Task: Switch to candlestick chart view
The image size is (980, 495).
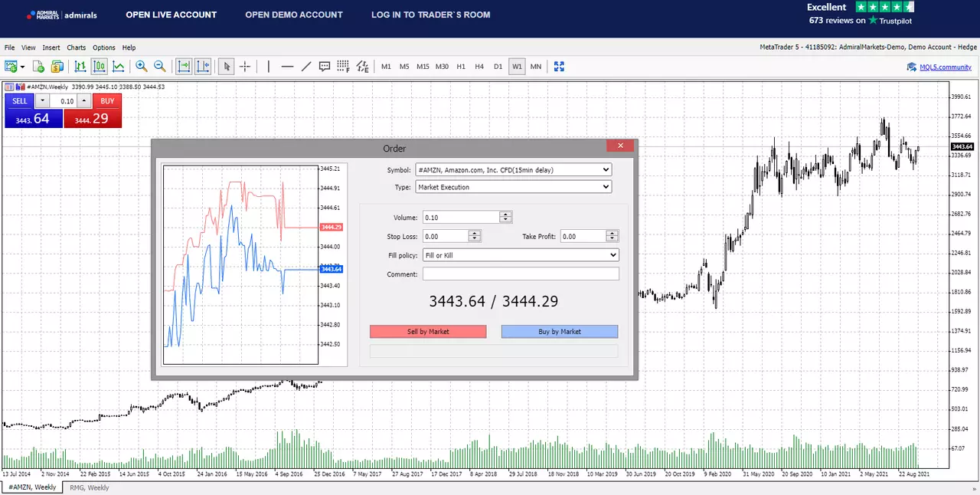Action: coord(99,67)
